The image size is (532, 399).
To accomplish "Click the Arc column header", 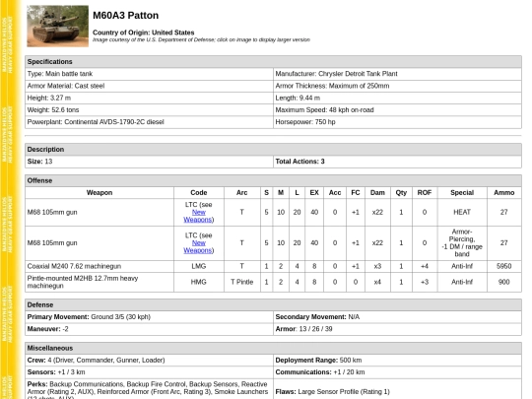I will [242, 193].
